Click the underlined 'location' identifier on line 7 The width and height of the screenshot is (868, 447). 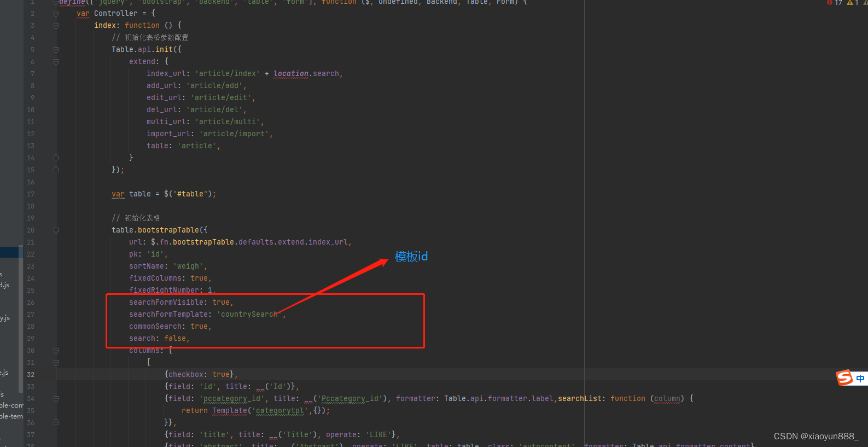tap(291, 73)
